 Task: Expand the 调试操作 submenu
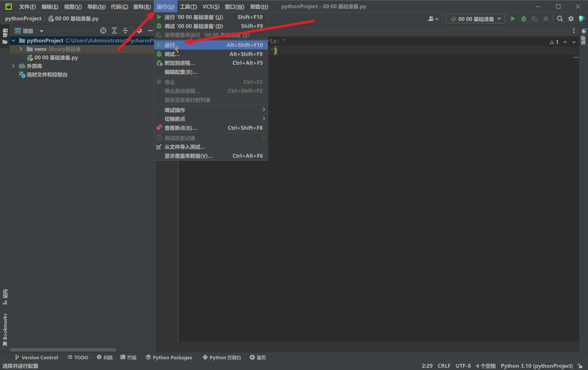[211, 110]
